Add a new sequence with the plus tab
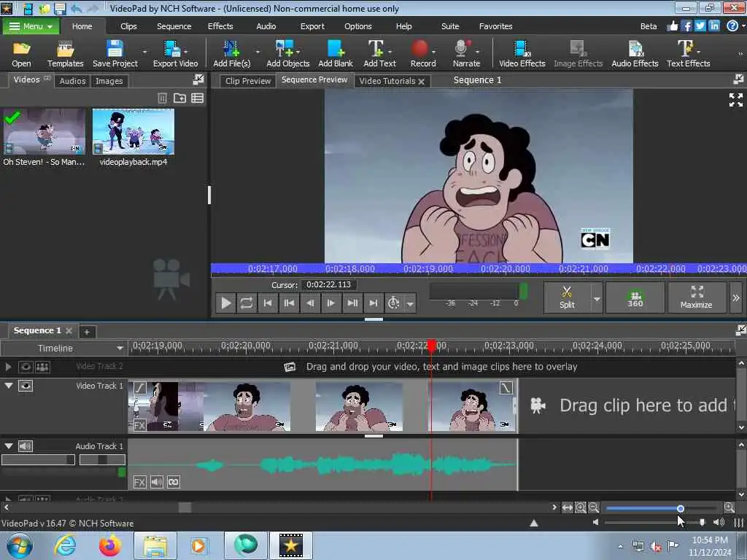 pyautogui.click(x=87, y=332)
